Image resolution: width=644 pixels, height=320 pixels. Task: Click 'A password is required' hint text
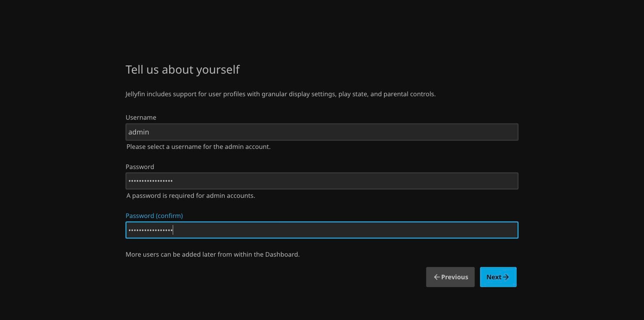191,196
